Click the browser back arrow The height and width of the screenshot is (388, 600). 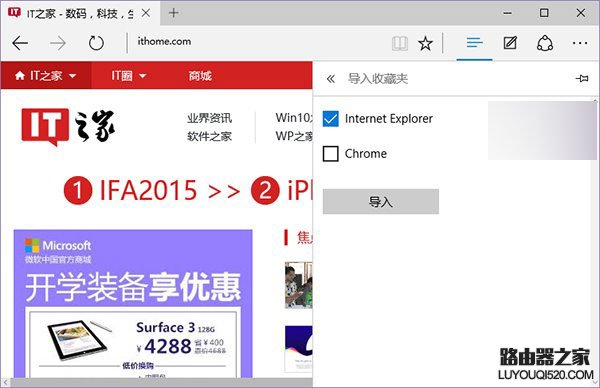[20, 43]
